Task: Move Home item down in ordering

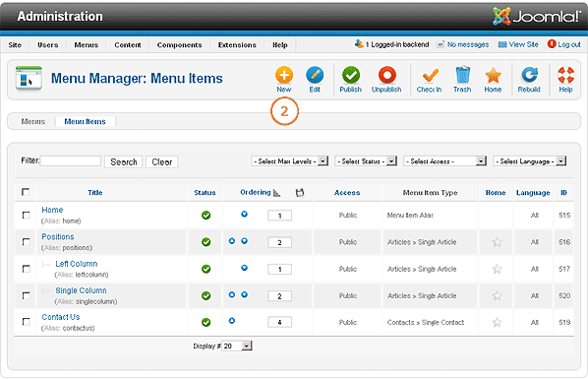Action: 244,214
